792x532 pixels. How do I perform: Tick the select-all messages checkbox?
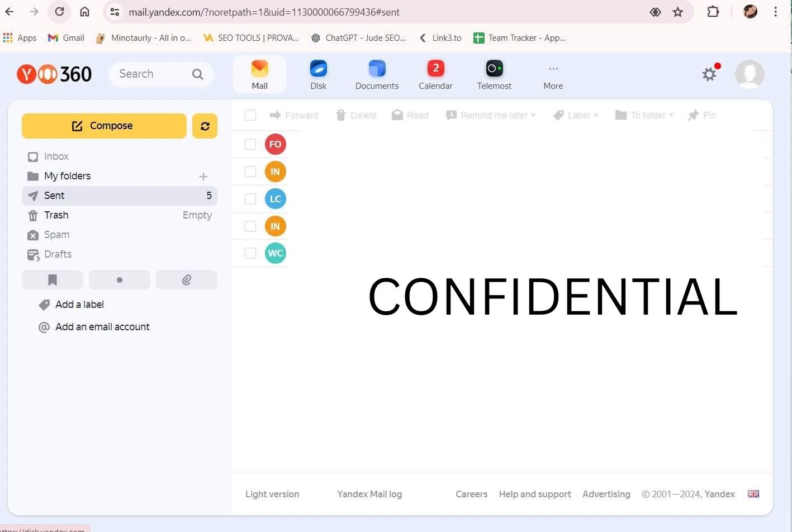[250, 115]
